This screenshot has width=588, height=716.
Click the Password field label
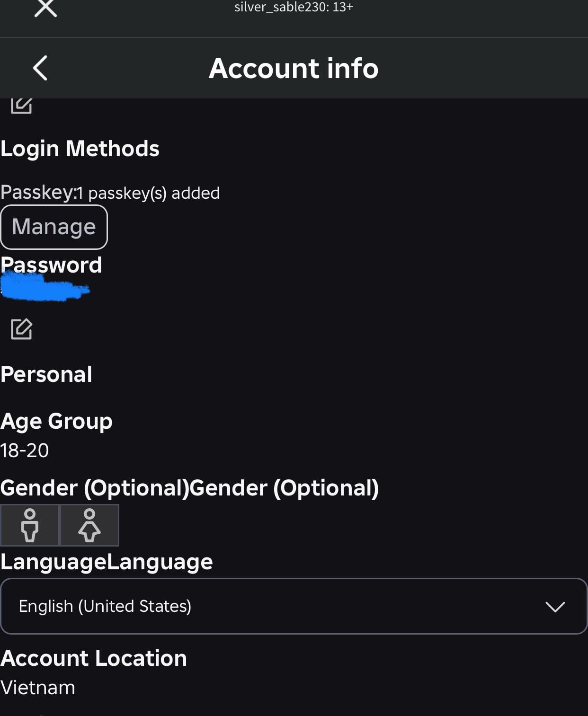[x=51, y=265]
